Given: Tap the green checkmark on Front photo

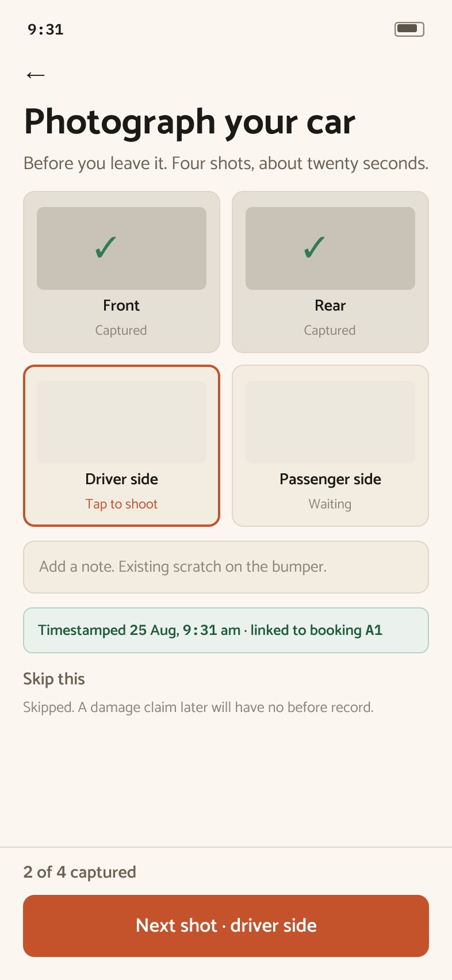Looking at the screenshot, I should [x=106, y=247].
